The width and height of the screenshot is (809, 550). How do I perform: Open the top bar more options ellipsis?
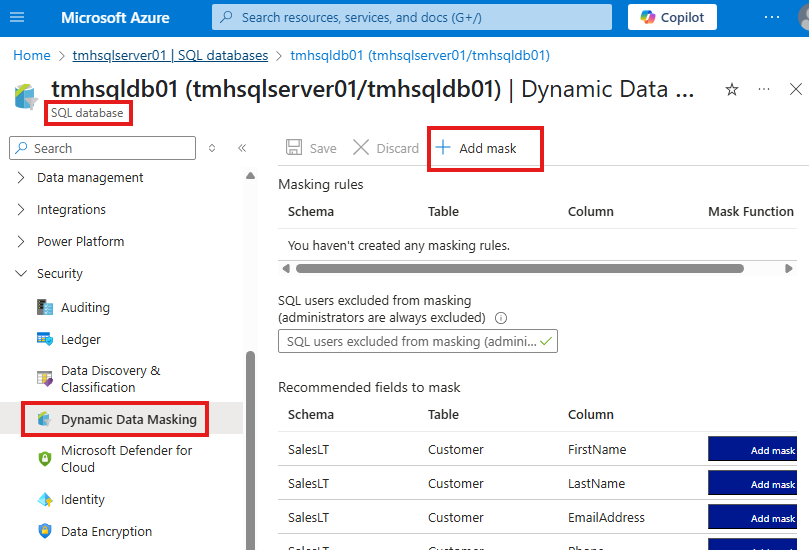point(772,17)
